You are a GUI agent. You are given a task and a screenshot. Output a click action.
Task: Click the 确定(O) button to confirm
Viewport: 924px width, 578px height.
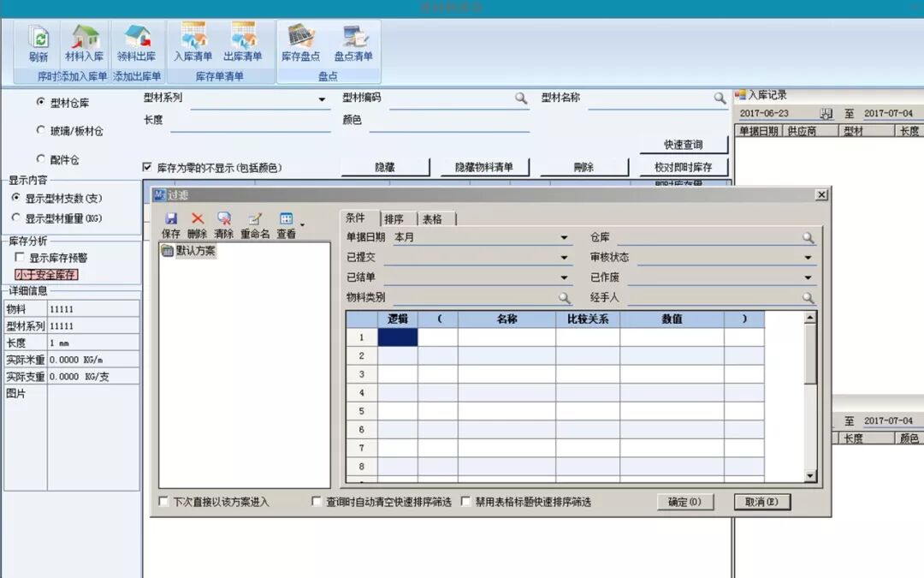coord(684,502)
